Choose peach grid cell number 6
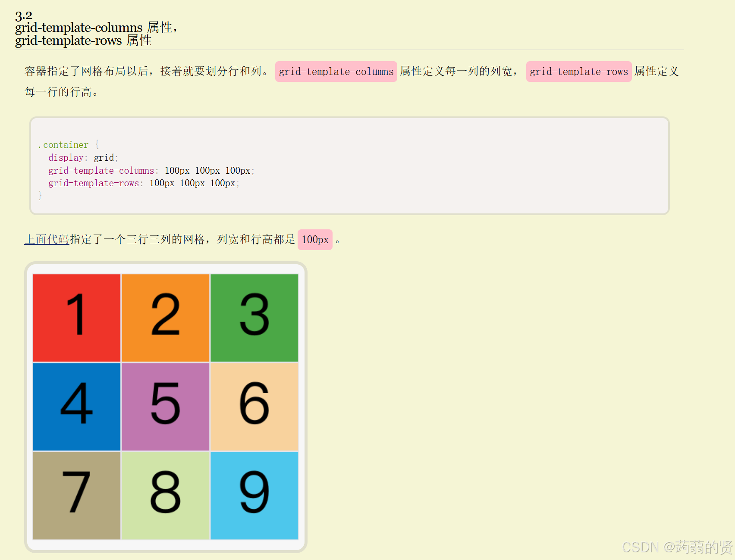 point(254,407)
